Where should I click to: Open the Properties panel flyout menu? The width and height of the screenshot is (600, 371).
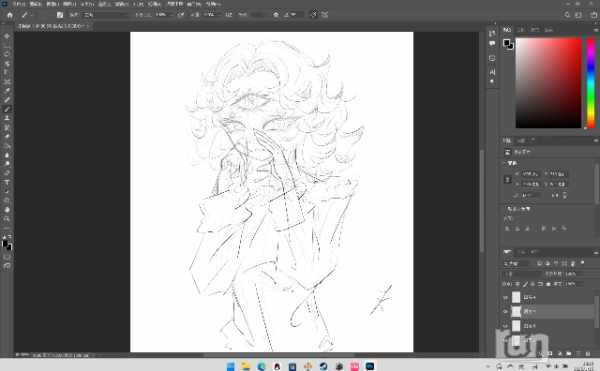(x=595, y=141)
